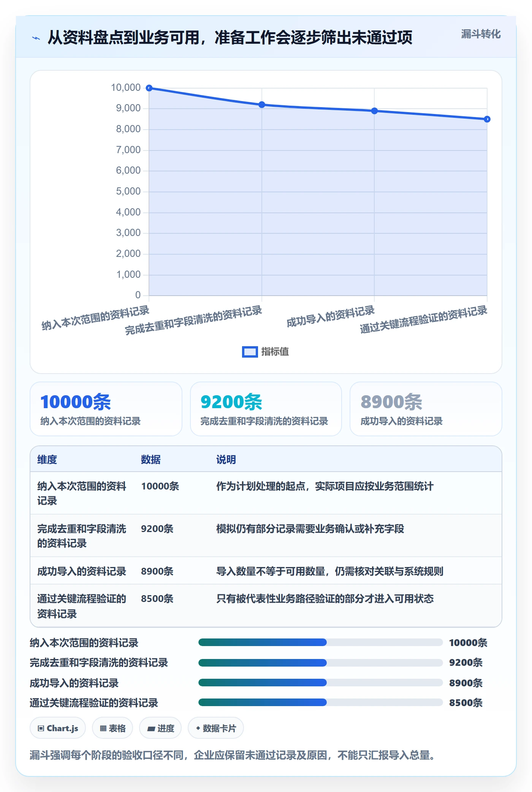Click progress bar with value 8500条
Screen dimensions: 532x792
pyautogui.click(x=320, y=702)
